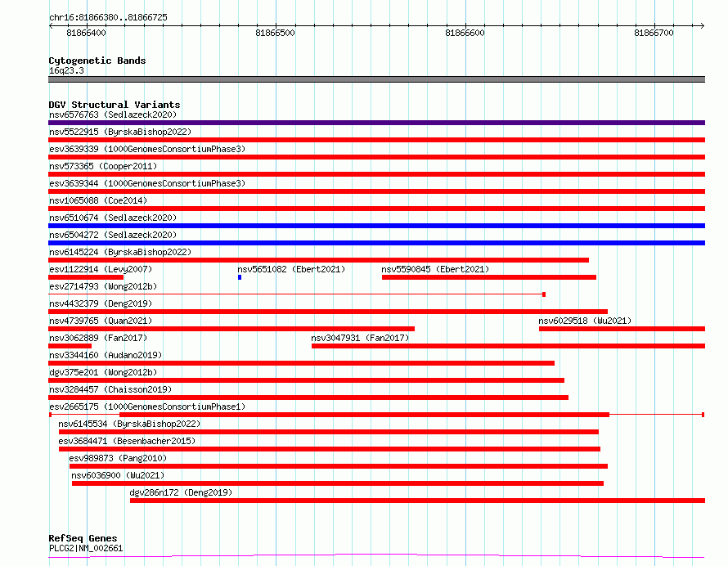Open the nsv3047931 (Fan2017) label
This screenshot has height=566, width=728.
click(x=360, y=338)
